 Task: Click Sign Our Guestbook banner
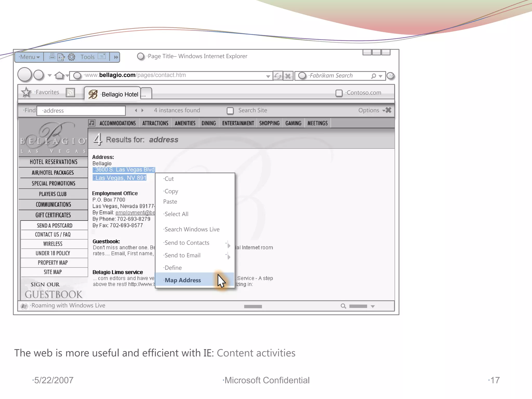53,290
